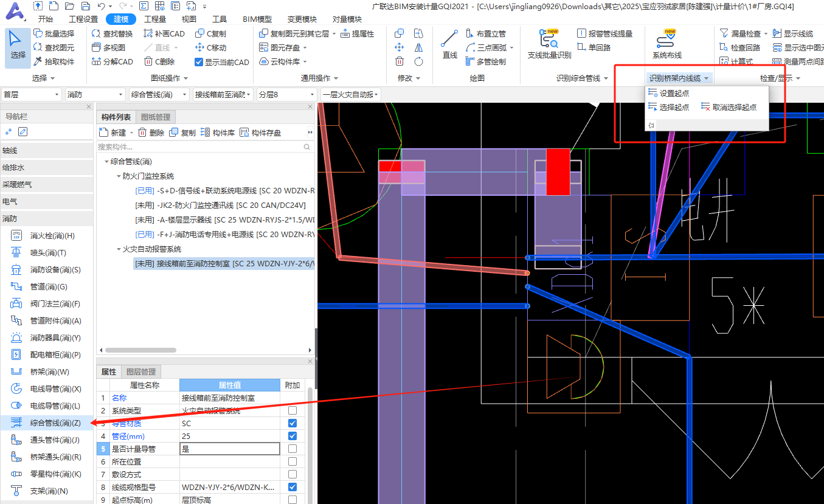Toggle 附加 checkbox for 敷设方式 row

[293, 474]
